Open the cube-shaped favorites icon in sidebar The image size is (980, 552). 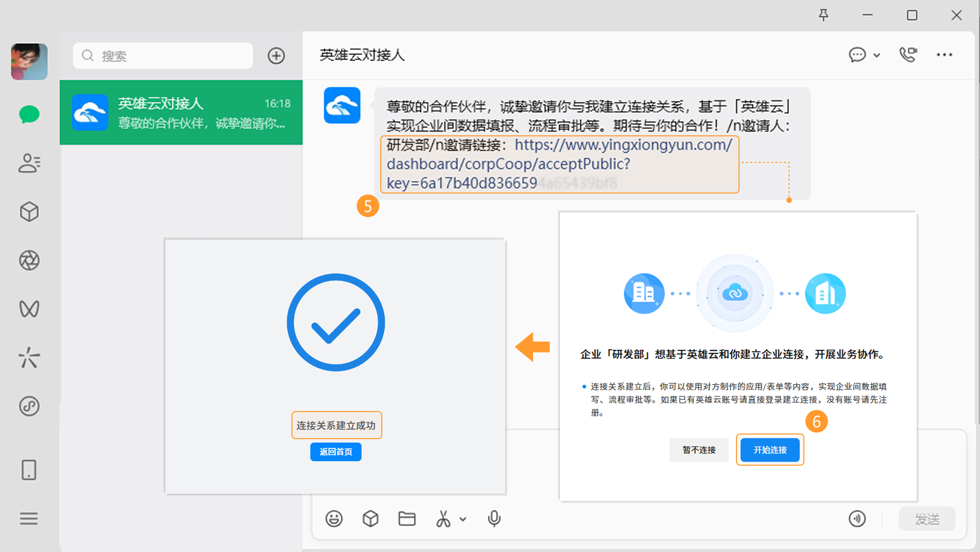(29, 212)
